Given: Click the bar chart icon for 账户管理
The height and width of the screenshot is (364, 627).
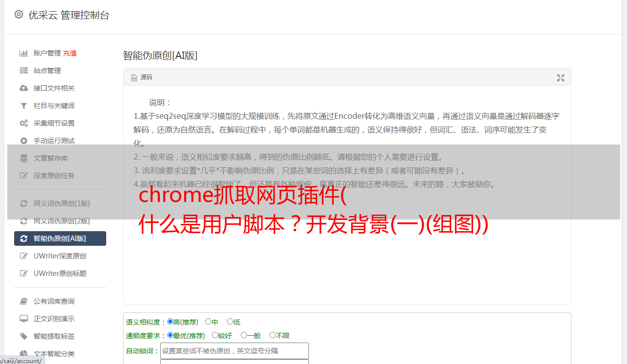Looking at the screenshot, I should pyautogui.click(x=23, y=53).
